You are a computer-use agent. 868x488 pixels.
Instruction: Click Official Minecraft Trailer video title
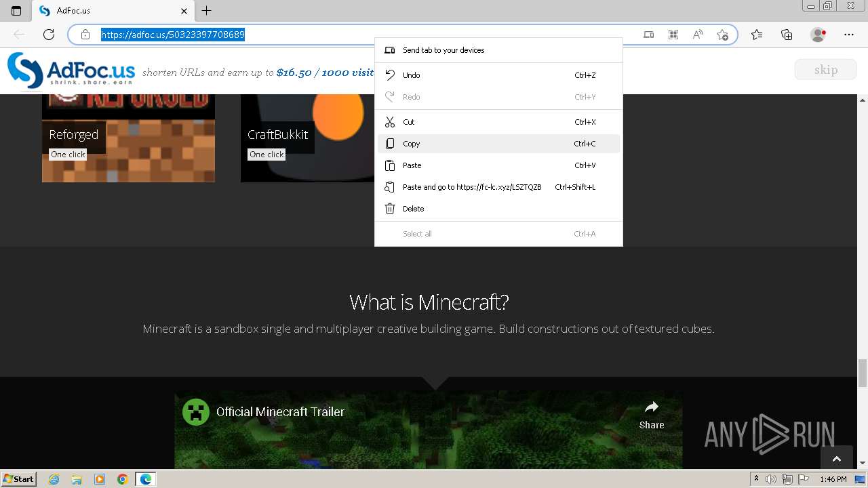[280, 411]
